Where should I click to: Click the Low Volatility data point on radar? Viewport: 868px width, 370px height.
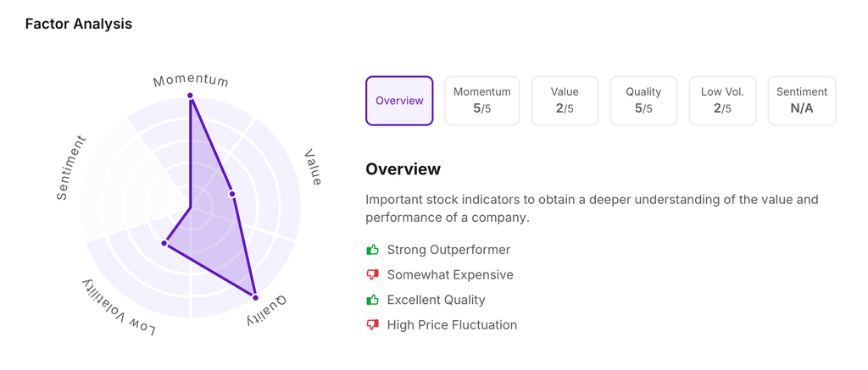[165, 243]
